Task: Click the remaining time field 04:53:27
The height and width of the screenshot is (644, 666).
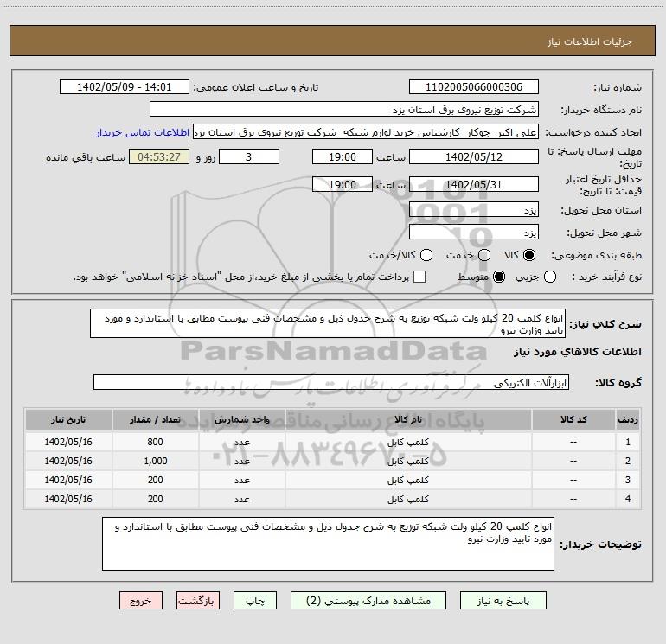Action: click(x=159, y=156)
